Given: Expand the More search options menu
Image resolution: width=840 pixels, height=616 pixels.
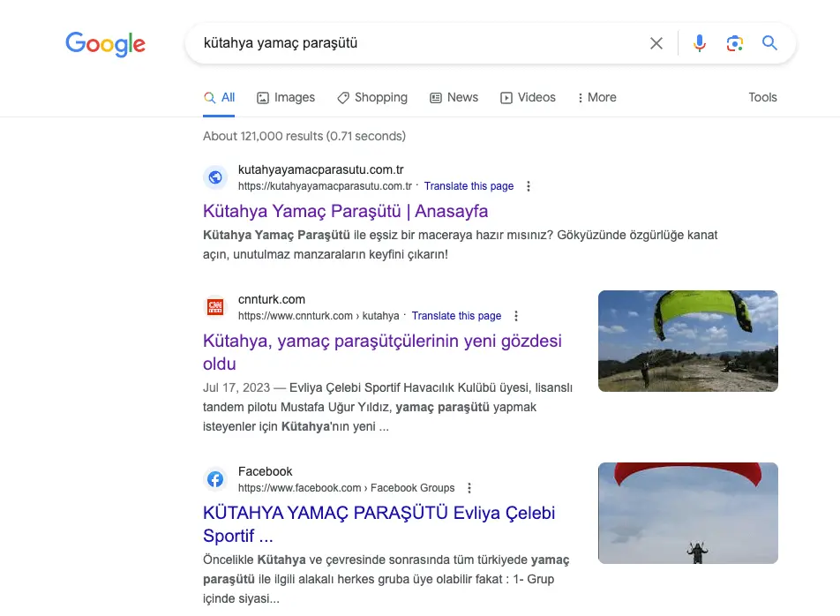Looking at the screenshot, I should (596, 97).
